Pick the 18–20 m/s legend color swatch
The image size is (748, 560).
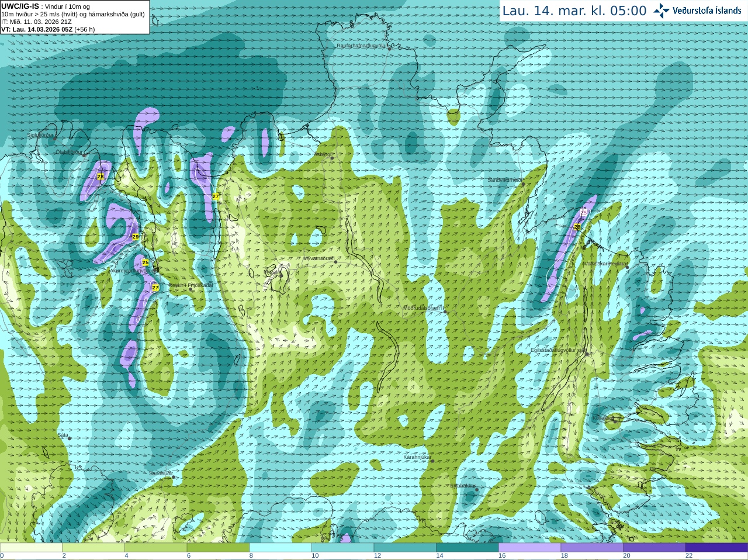[592, 548]
